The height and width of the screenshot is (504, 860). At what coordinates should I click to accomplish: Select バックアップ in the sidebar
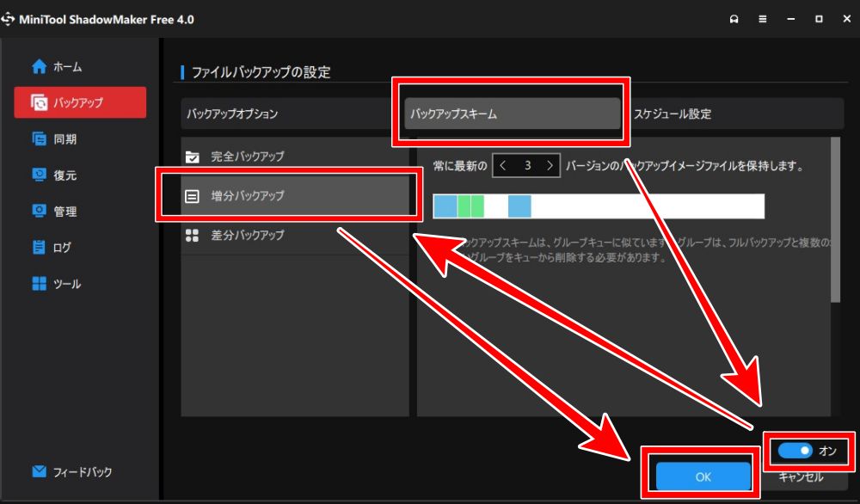(x=80, y=102)
